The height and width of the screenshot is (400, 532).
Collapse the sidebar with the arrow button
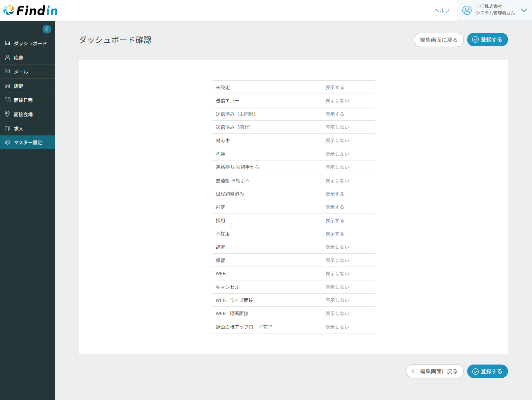pos(47,29)
